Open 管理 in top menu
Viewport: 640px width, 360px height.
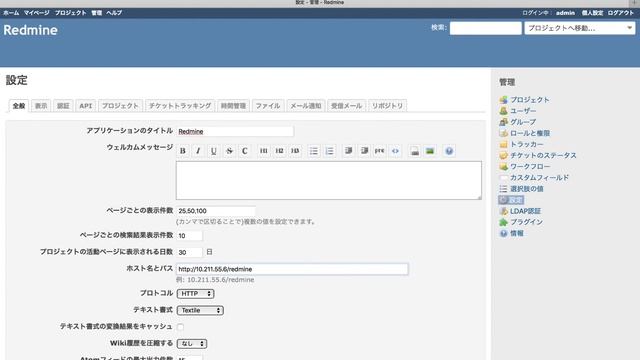(97, 13)
